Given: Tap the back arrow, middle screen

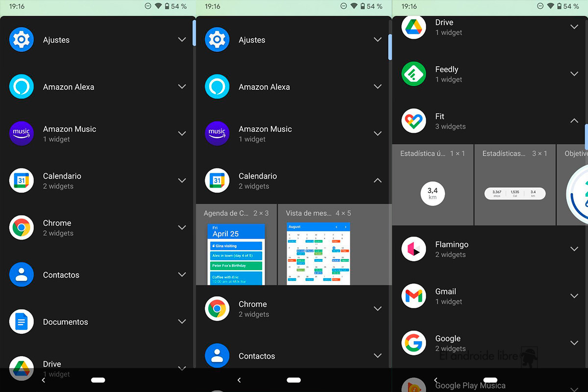Looking at the screenshot, I should [239, 380].
